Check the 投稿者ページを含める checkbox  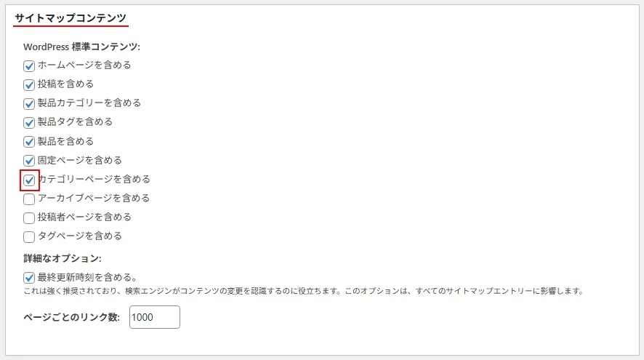(29, 217)
